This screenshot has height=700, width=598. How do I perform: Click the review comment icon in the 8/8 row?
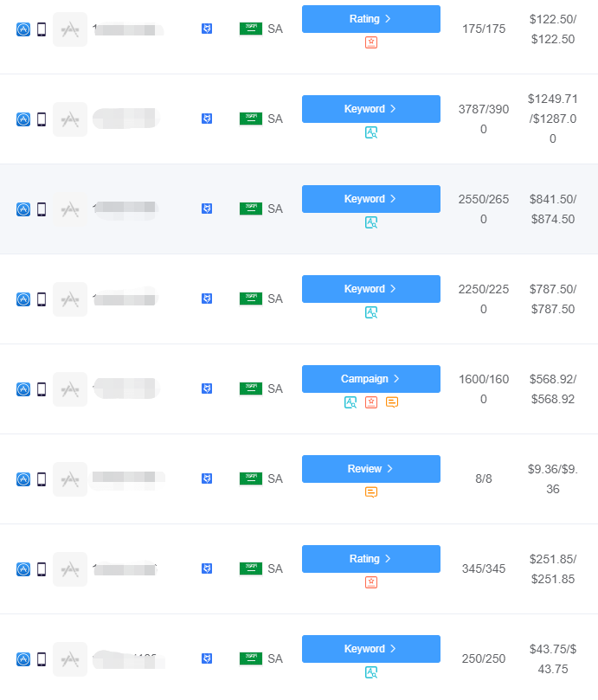pos(371,492)
